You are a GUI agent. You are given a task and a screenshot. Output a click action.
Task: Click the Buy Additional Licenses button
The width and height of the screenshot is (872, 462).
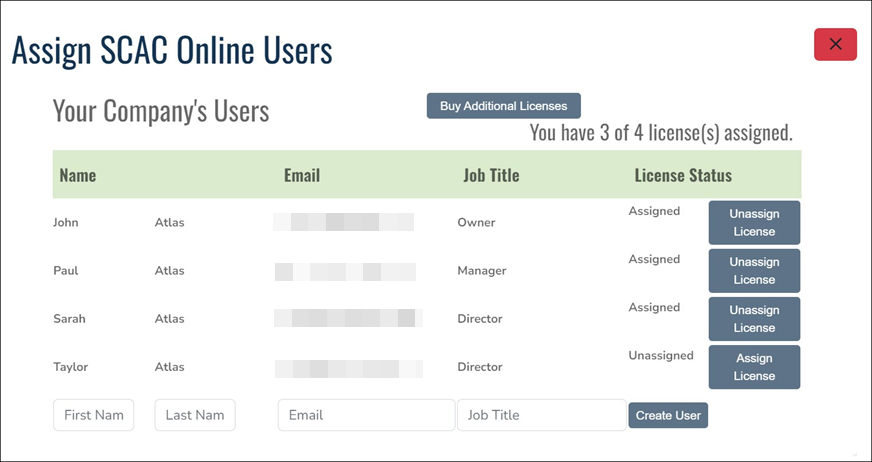click(503, 106)
